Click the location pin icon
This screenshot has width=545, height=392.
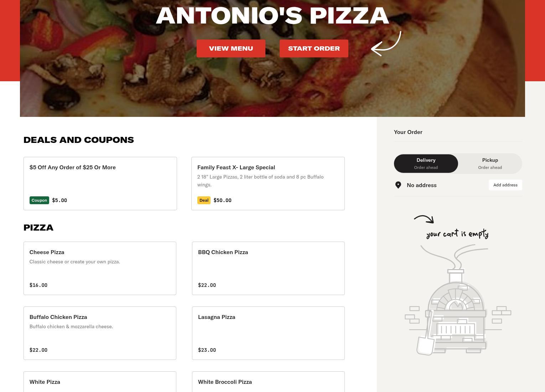[x=398, y=185]
